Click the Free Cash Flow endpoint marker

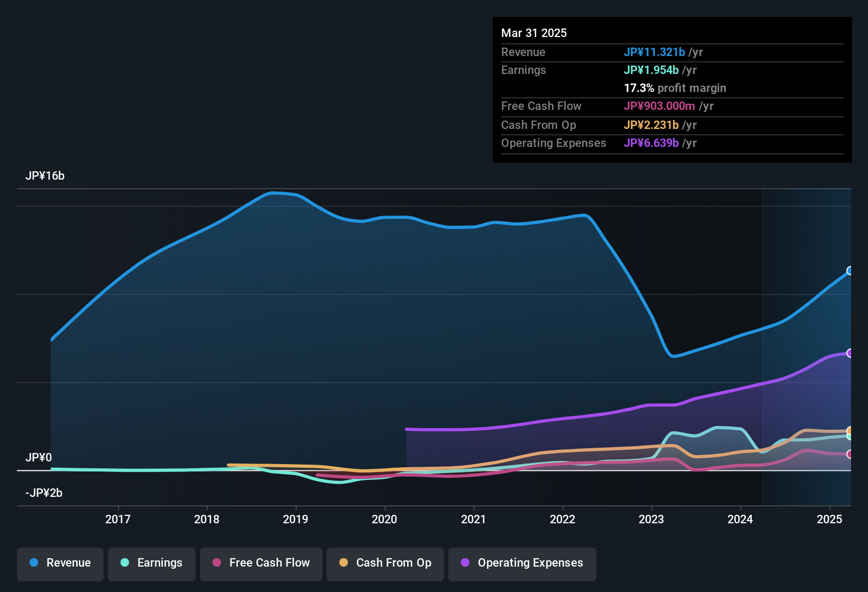point(850,454)
